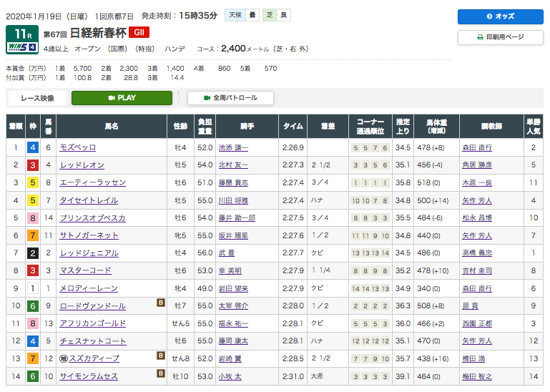Open jockey 武 豊 profile
This screenshot has height=392, width=550.
[227, 253]
